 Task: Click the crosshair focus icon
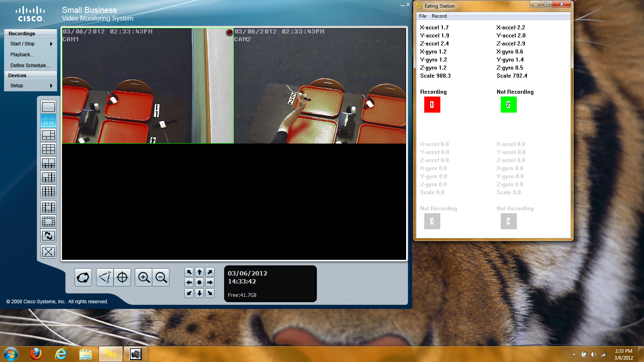point(122,278)
